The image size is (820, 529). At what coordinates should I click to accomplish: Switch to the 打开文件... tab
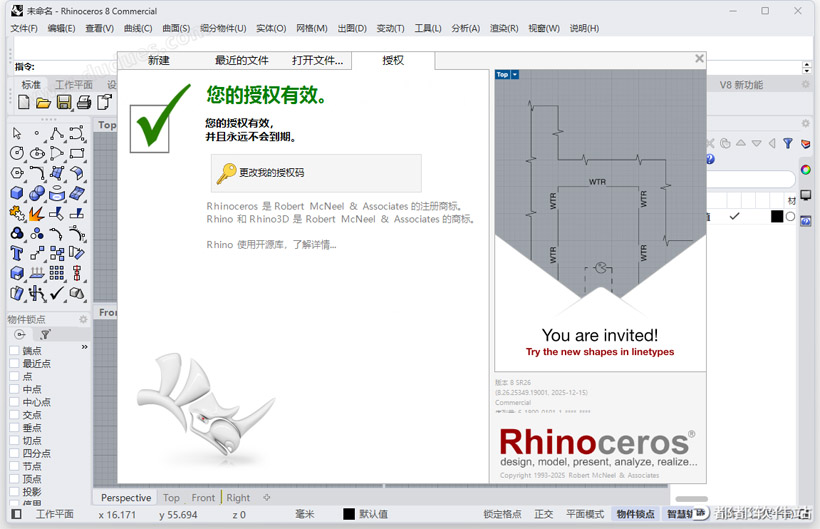coord(317,61)
